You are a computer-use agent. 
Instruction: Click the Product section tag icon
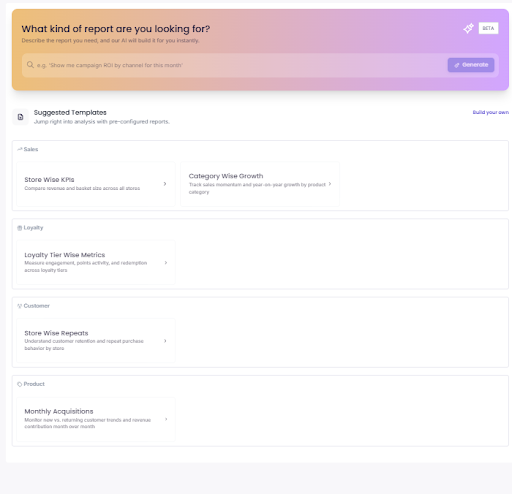pos(20,384)
